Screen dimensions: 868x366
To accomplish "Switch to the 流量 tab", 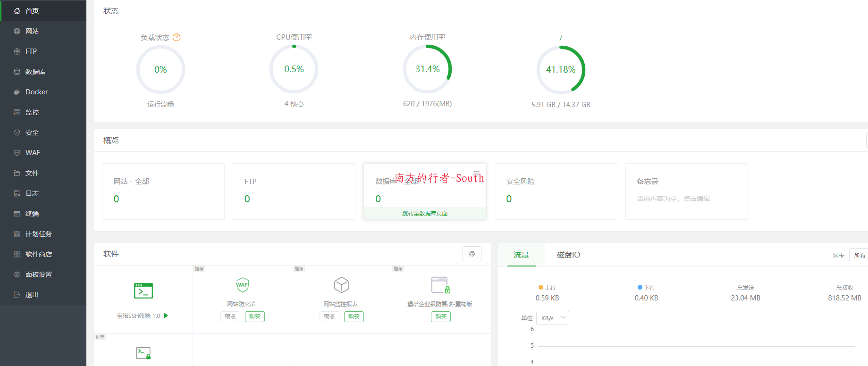I will [522, 255].
